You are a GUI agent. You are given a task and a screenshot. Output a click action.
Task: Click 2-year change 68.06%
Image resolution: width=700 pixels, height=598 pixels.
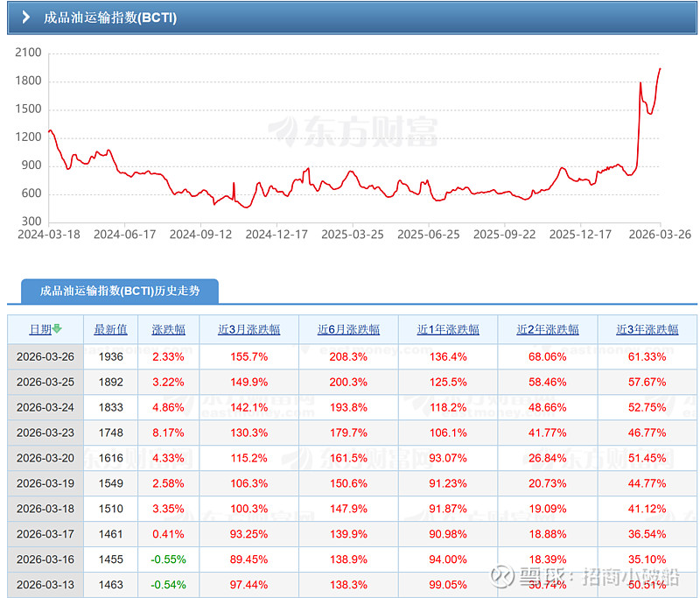(548, 357)
